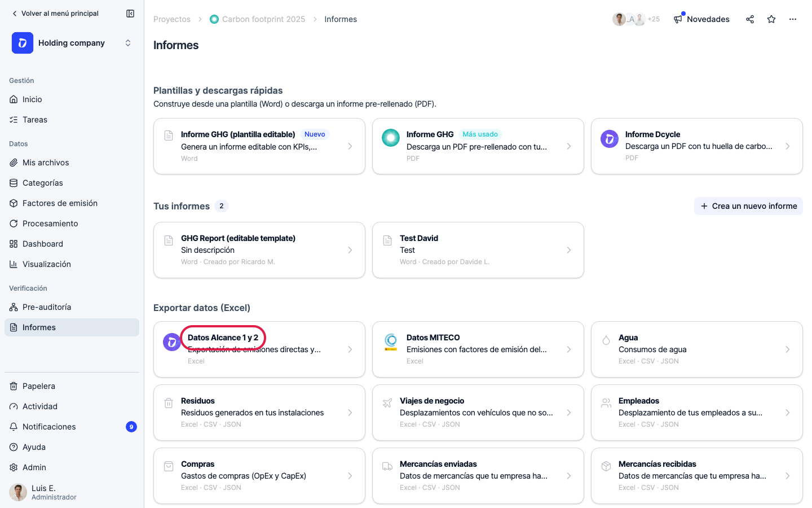Select the Informes sidebar item
The image size is (812, 508).
(x=72, y=327)
